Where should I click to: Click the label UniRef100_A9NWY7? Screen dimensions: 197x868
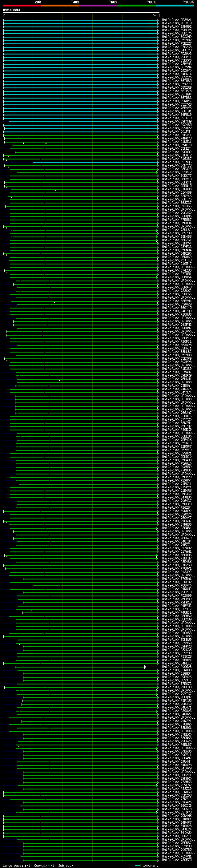(177, 101)
